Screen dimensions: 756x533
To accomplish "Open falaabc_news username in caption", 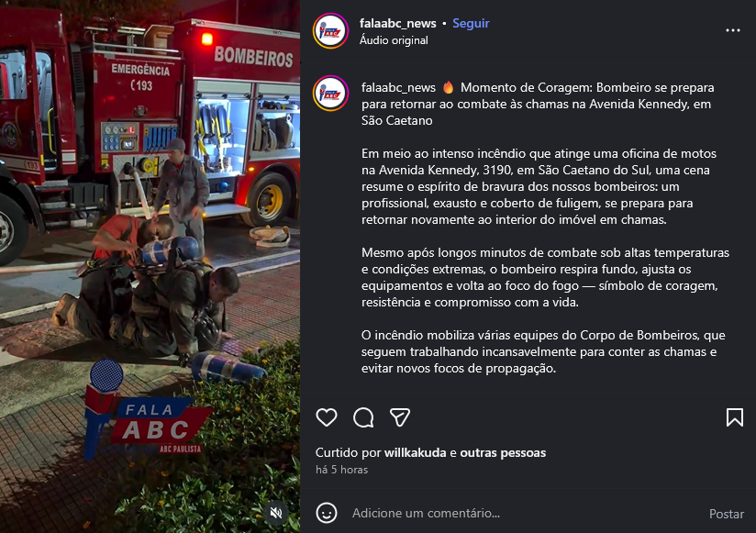I will click(398, 88).
